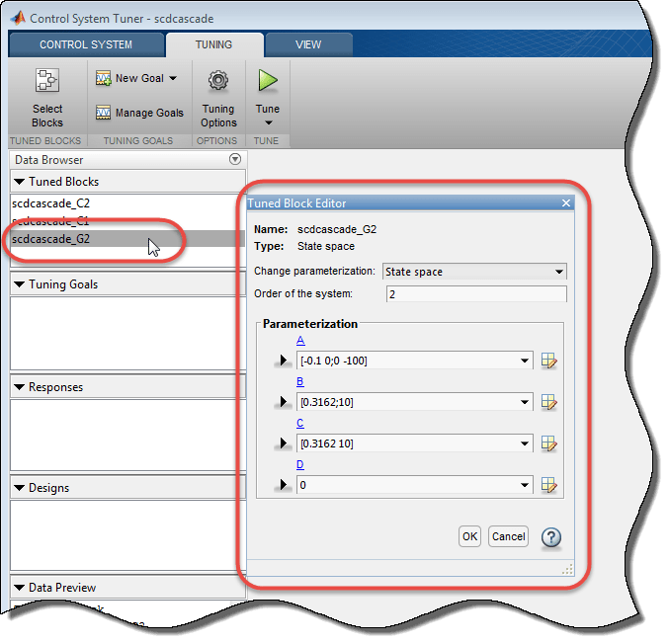Open the C matrix link
This screenshot has height=644, width=669.
(x=300, y=423)
